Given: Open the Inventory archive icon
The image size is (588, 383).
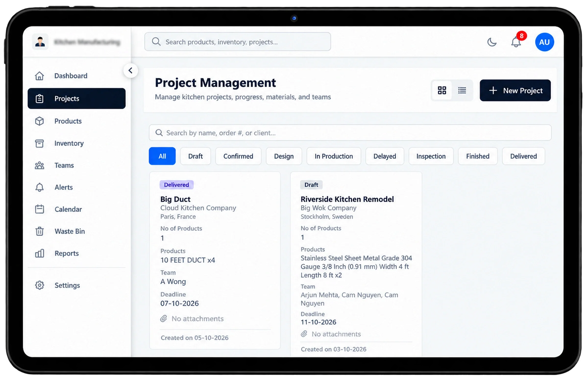Looking at the screenshot, I should tap(39, 143).
